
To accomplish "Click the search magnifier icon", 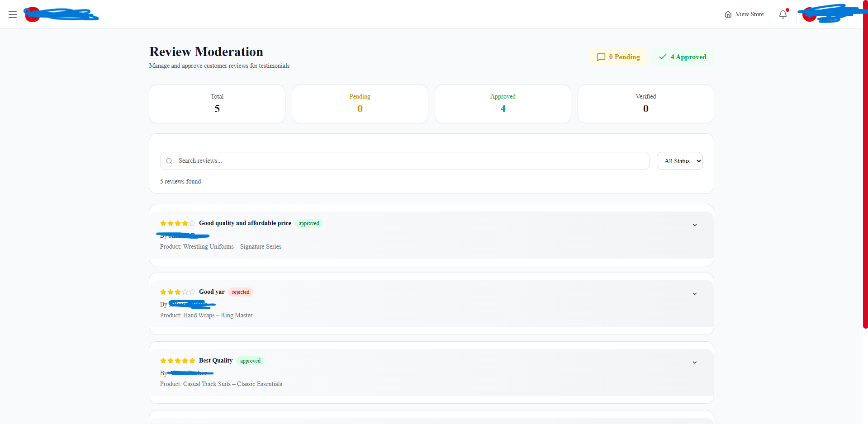I will coord(169,161).
